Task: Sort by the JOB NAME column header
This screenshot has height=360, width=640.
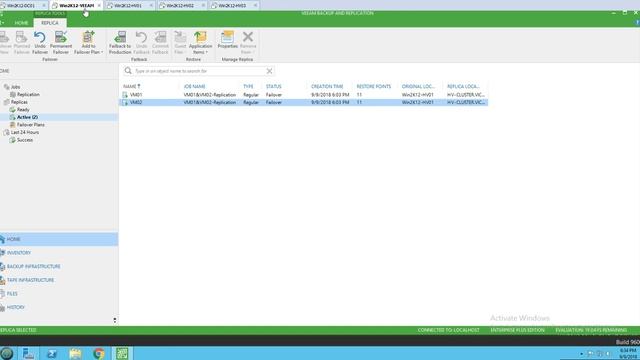Action: [194, 87]
